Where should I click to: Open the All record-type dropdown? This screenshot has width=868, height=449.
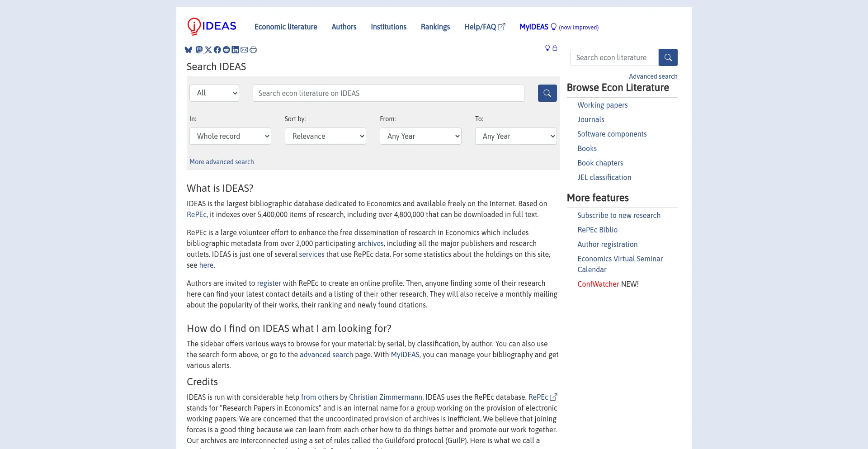pos(214,93)
